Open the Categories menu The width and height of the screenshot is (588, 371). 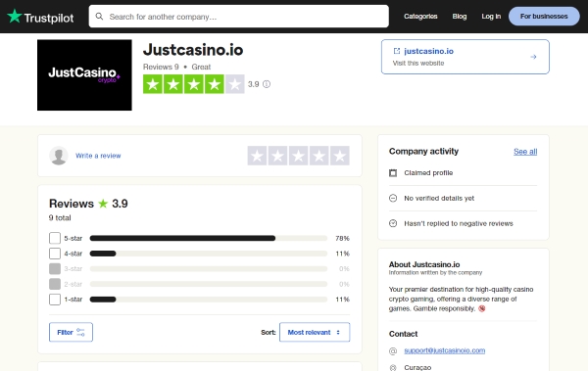pyautogui.click(x=420, y=16)
